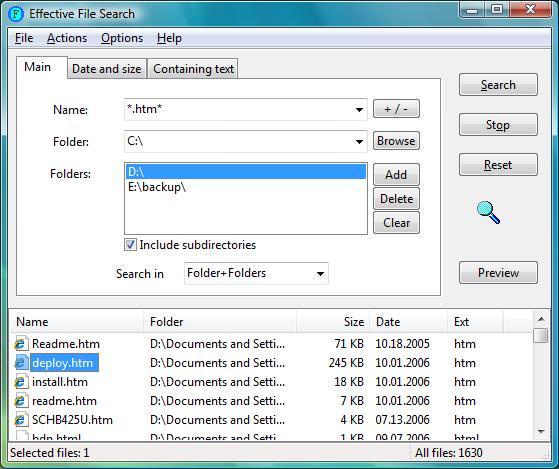Viewport: 559px width, 469px height.
Task: Maximize the Effective File Search window
Action: [497, 10]
